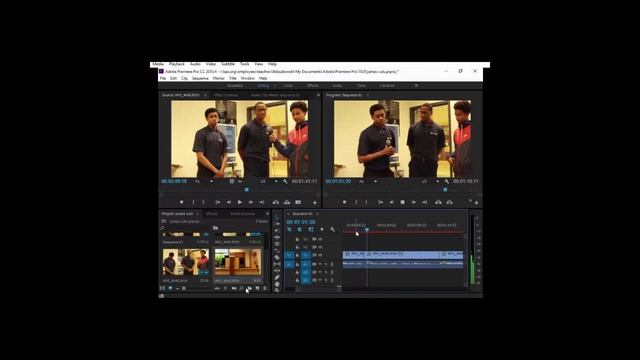Screen dimensions: 640x360
Task: Toggle Snap in the timeline panel
Action: (x=300, y=229)
